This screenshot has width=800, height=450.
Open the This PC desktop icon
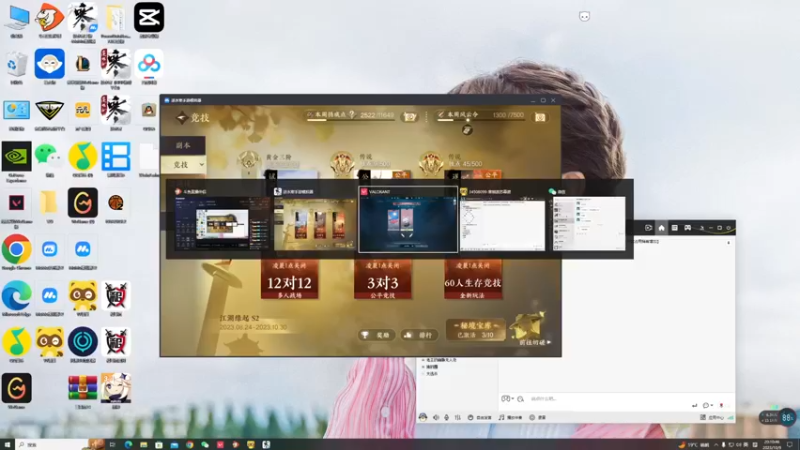[x=17, y=18]
